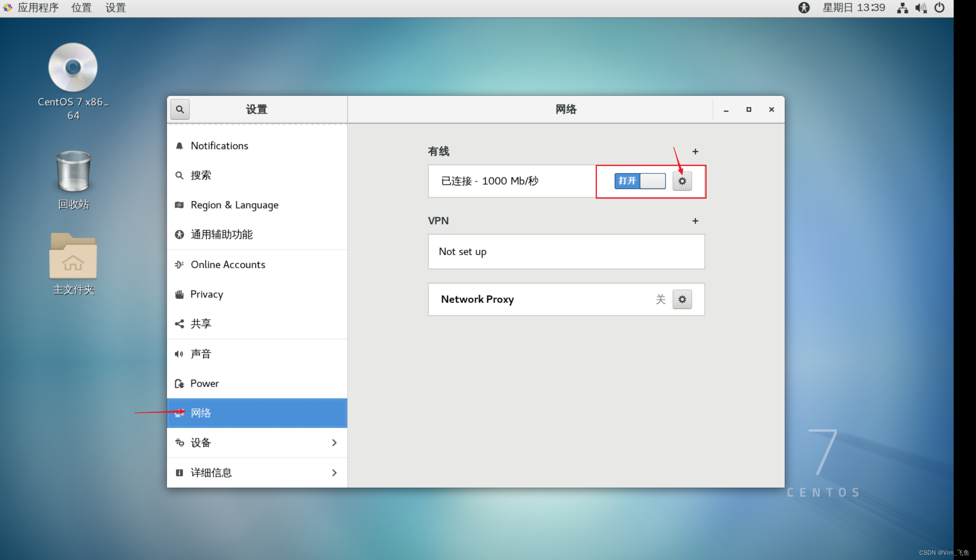The height and width of the screenshot is (560, 976).
Task: Open Region & Language settings
Action: point(234,205)
